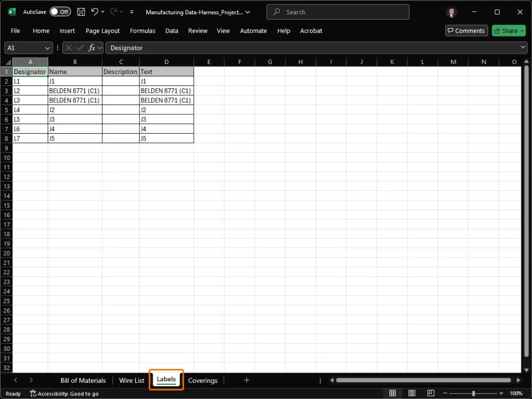The image size is (532, 399).
Task: Click the Normal view icon in status bar
Action: click(x=393, y=393)
